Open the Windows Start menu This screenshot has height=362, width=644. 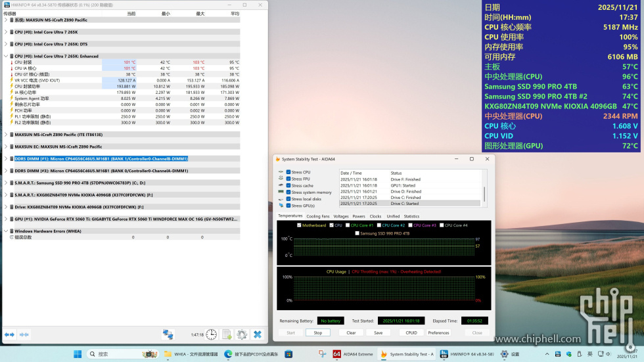point(78,354)
